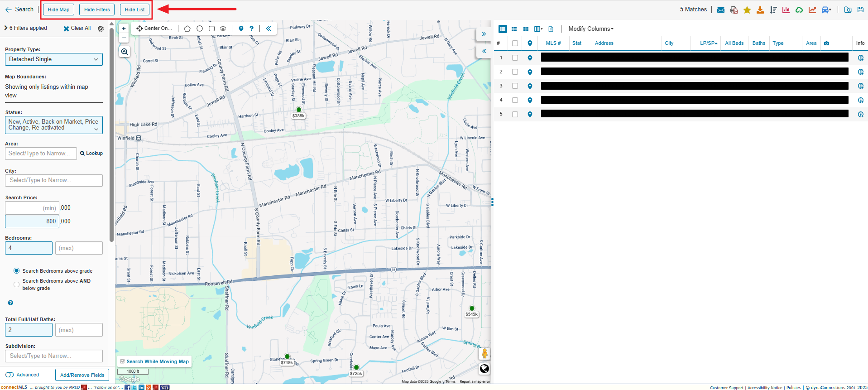Open the market trend line chart icon

pyautogui.click(x=812, y=10)
